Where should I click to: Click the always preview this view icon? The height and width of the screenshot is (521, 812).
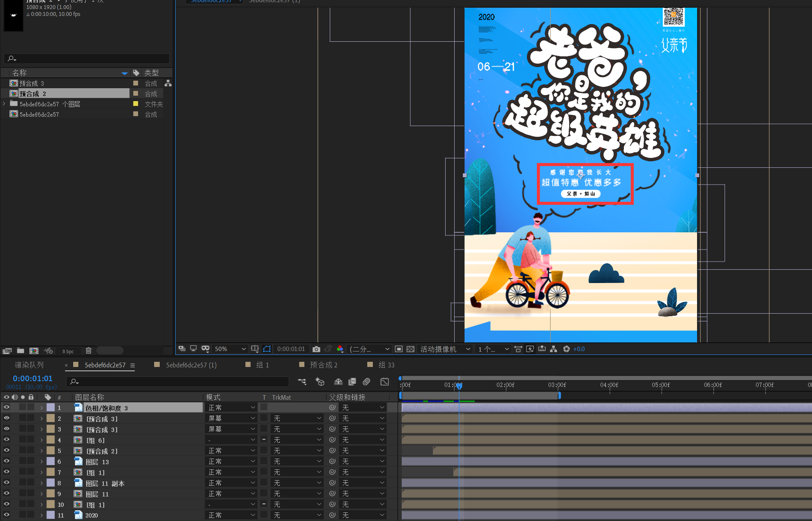point(182,348)
